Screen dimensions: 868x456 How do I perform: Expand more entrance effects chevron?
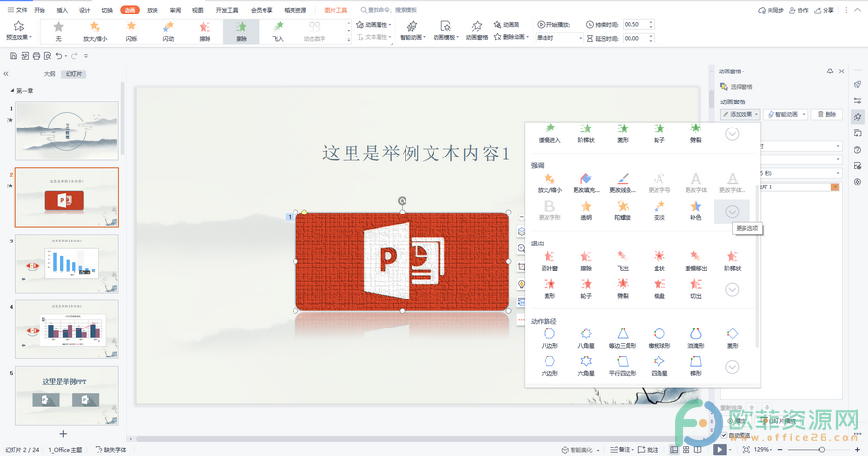(x=732, y=134)
